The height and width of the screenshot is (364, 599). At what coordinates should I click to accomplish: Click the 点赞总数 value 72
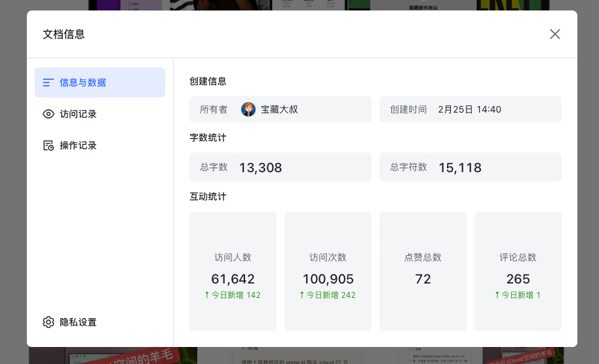423,279
